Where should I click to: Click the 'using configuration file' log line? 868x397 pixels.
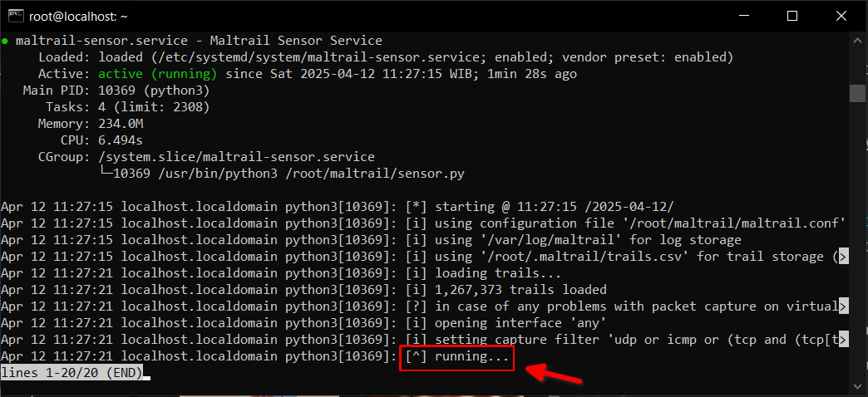(x=423, y=223)
